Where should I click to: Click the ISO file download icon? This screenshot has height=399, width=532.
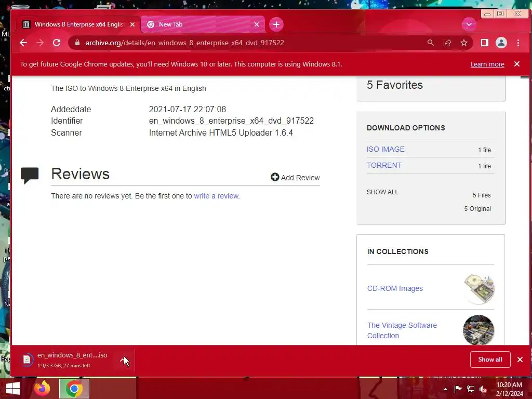[x=27, y=360]
